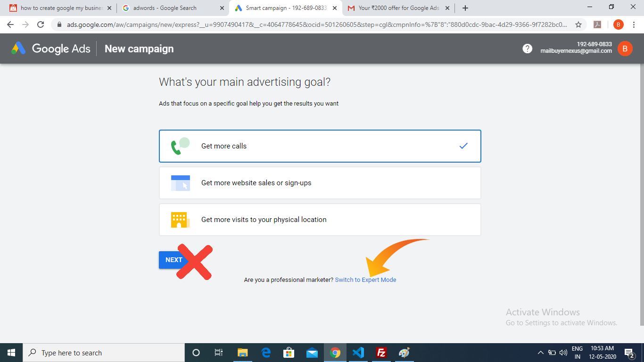The height and width of the screenshot is (362, 644).
Task: Open the Chrome profile B avatar
Action: click(618, 25)
